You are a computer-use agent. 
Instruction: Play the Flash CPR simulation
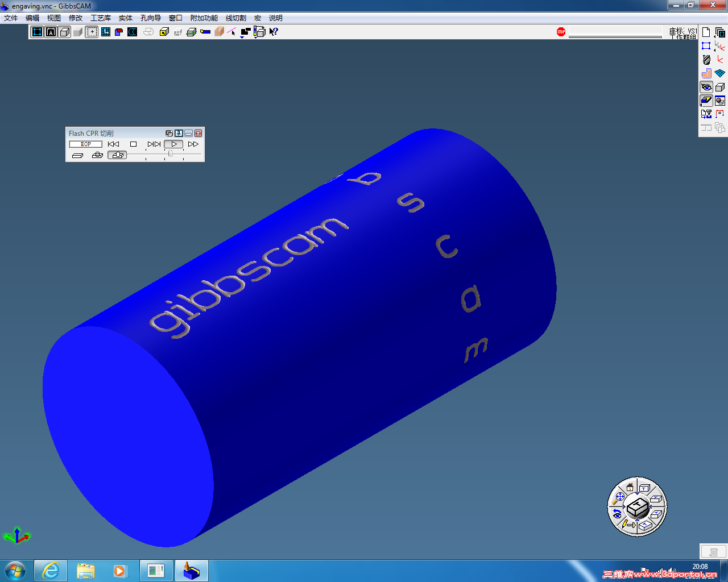pyautogui.click(x=173, y=144)
